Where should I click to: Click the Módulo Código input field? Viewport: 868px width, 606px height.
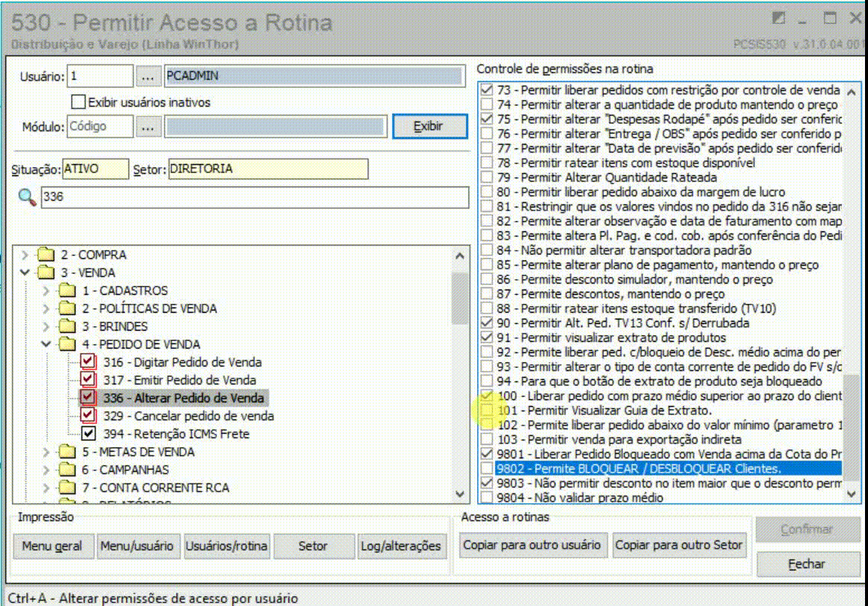click(100, 126)
